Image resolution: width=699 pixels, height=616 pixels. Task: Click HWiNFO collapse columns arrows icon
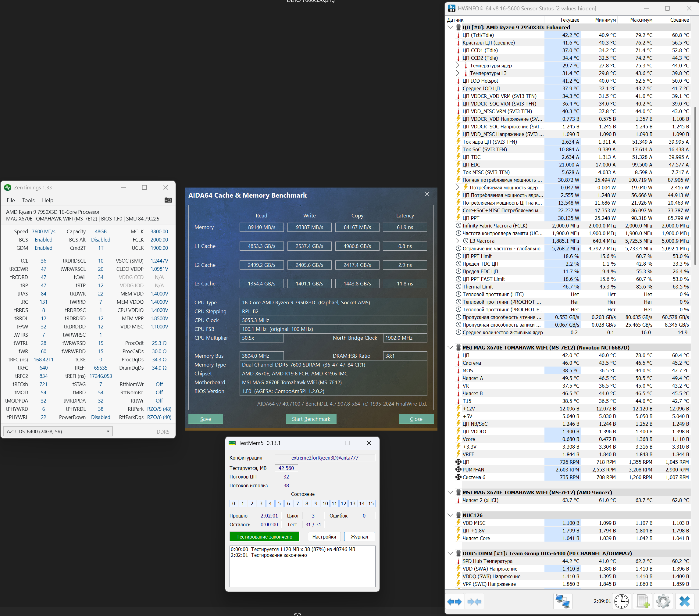pyautogui.click(x=474, y=601)
